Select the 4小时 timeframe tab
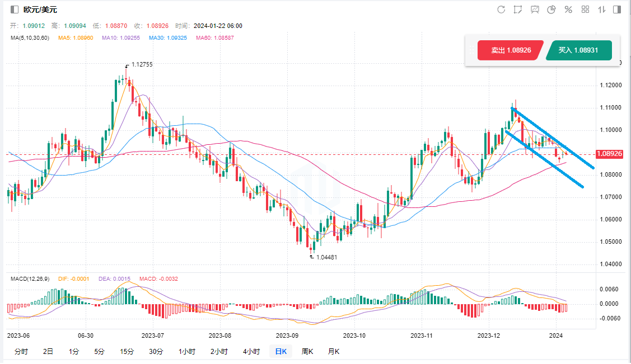This screenshot has height=364, width=631. pyautogui.click(x=251, y=352)
